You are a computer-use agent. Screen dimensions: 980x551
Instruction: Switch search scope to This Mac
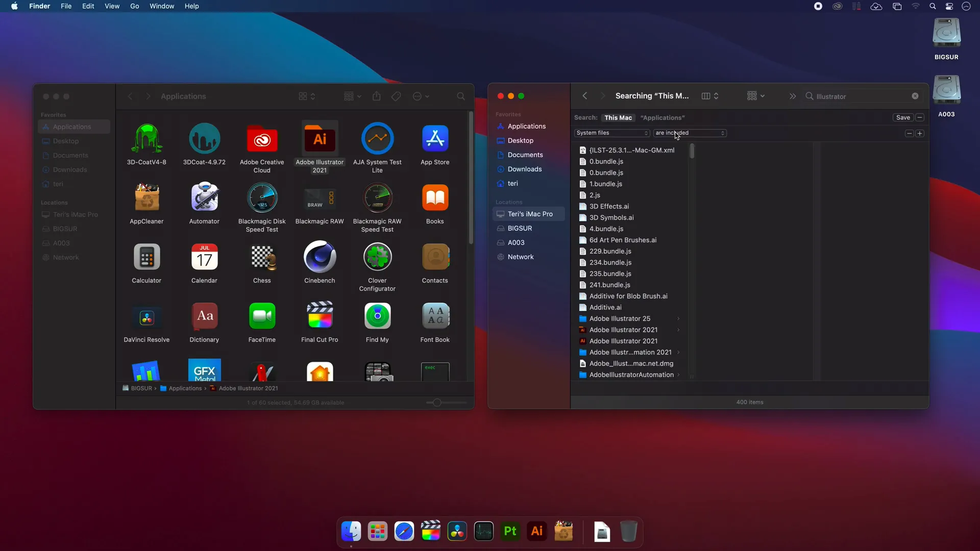pyautogui.click(x=618, y=118)
